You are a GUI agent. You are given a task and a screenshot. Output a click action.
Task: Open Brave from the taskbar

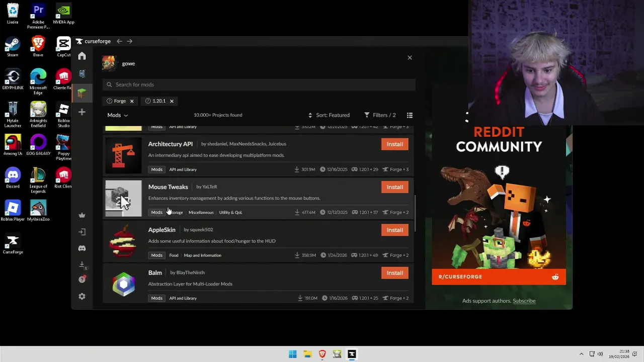click(322, 354)
